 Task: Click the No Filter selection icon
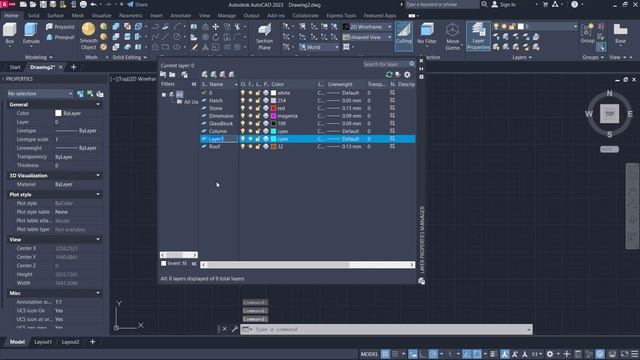(x=427, y=33)
